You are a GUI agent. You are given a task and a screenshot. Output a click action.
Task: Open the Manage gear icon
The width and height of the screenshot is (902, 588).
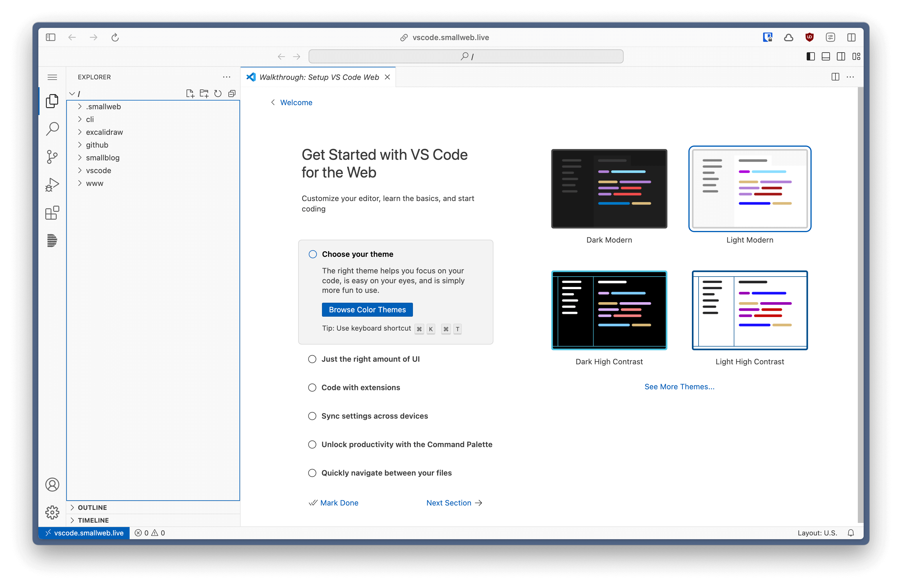52,512
